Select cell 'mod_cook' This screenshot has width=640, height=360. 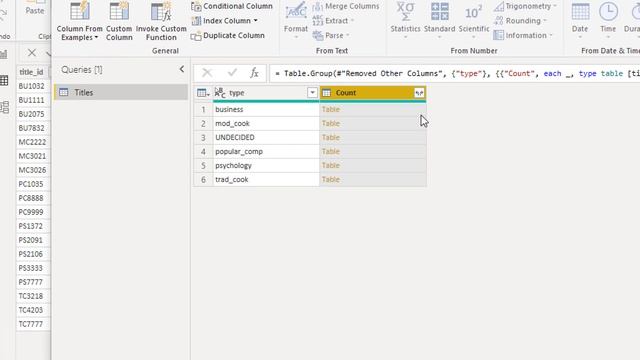[266, 123]
